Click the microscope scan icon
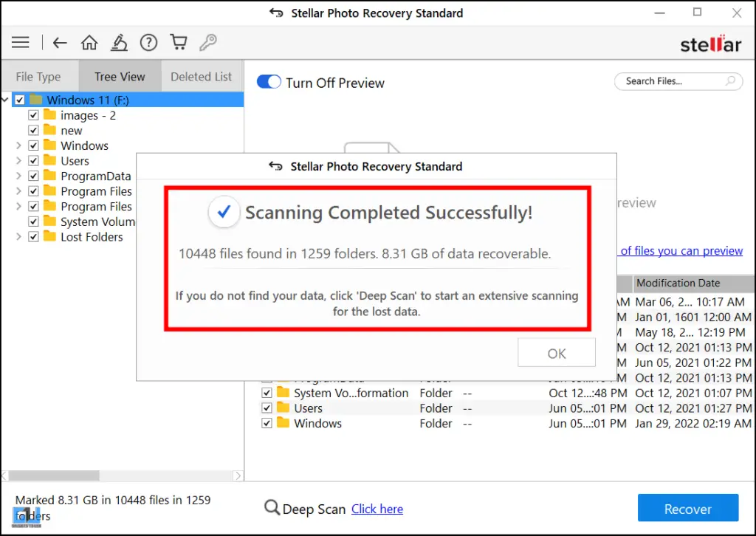 [119, 43]
